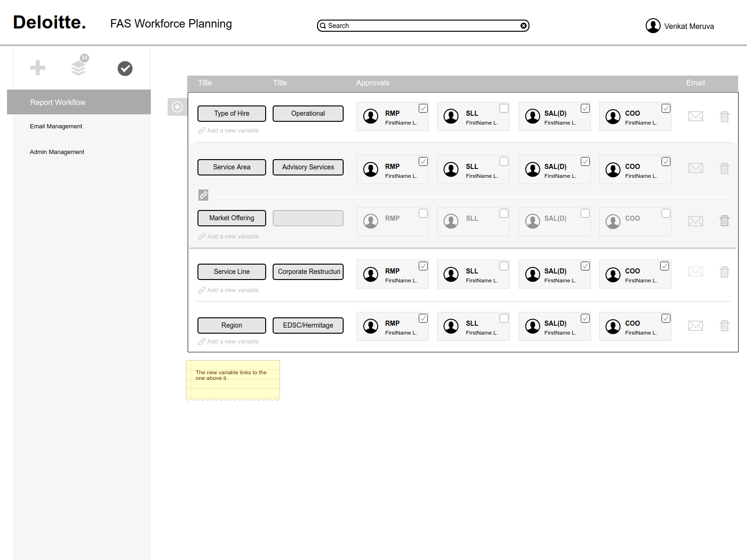Delete the Type of Hire row

coord(725,116)
